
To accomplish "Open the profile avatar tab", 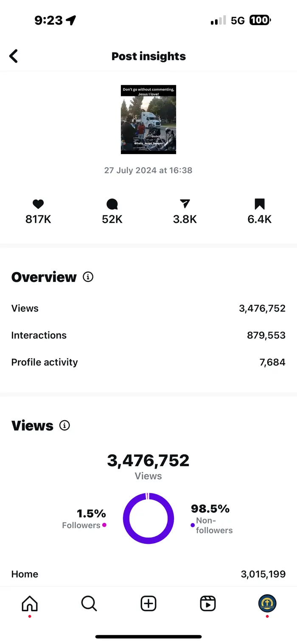I will pos(267,603).
